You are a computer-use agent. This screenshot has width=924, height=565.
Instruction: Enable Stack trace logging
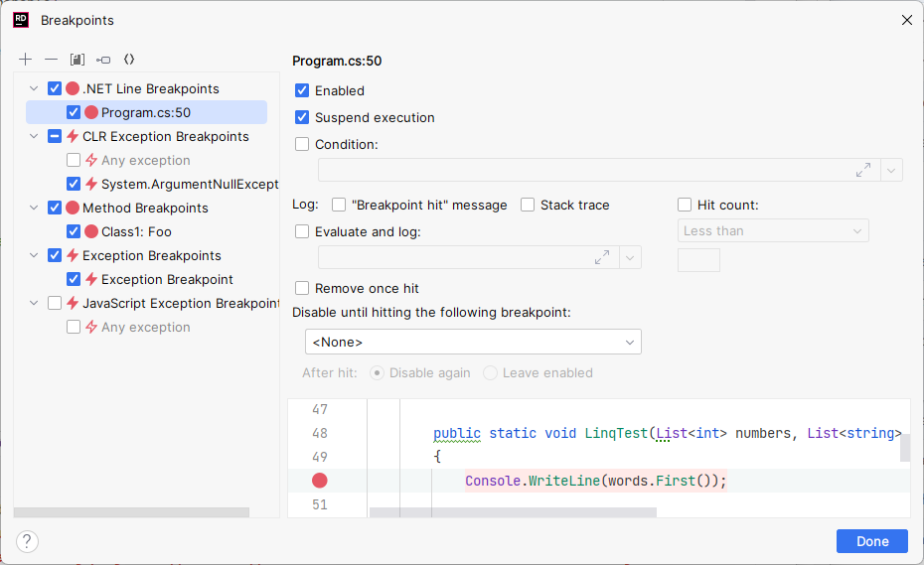(x=528, y=205)
